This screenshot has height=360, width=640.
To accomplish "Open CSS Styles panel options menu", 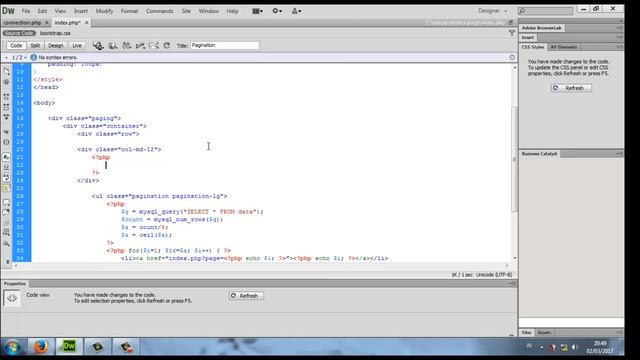I will 619,47.
